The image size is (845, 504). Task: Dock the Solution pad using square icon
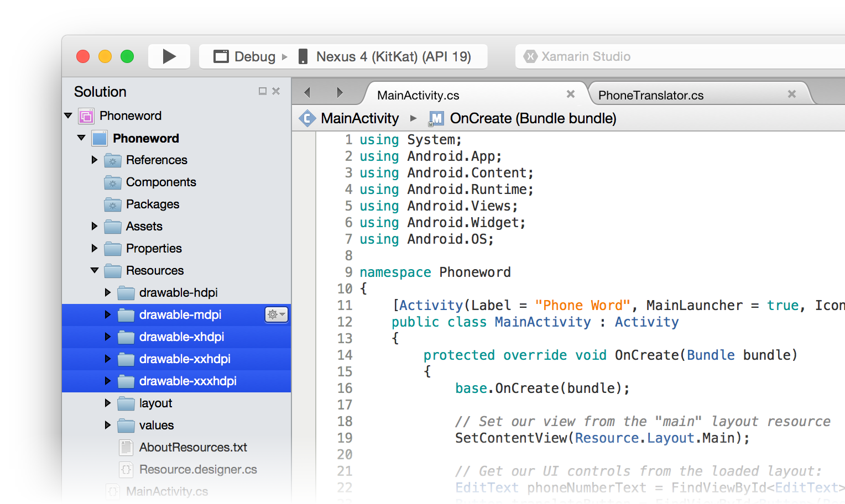pos(263,91)
